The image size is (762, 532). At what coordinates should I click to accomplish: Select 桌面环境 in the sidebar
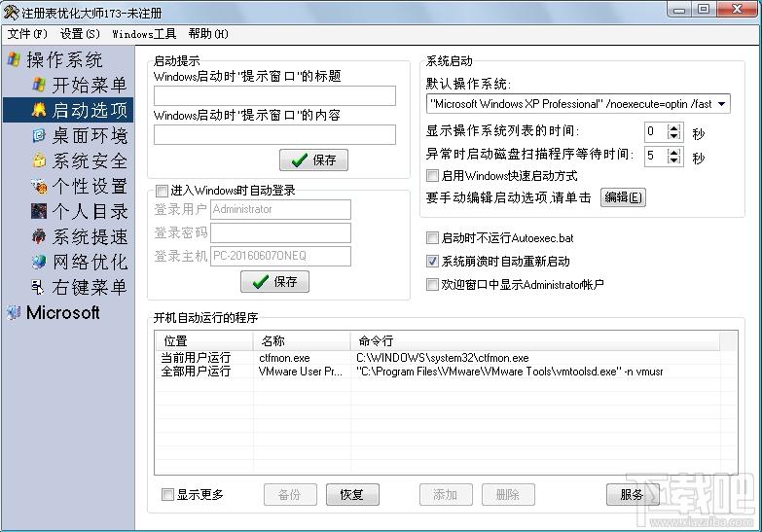[90, 135]
